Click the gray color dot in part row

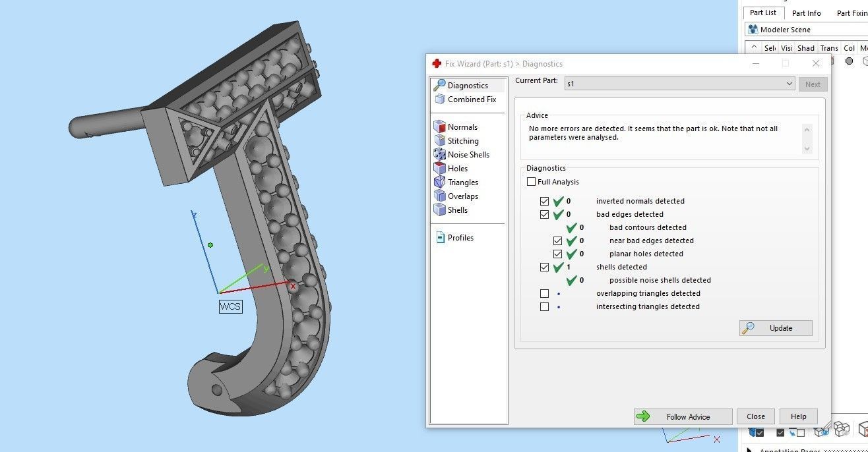850,61
